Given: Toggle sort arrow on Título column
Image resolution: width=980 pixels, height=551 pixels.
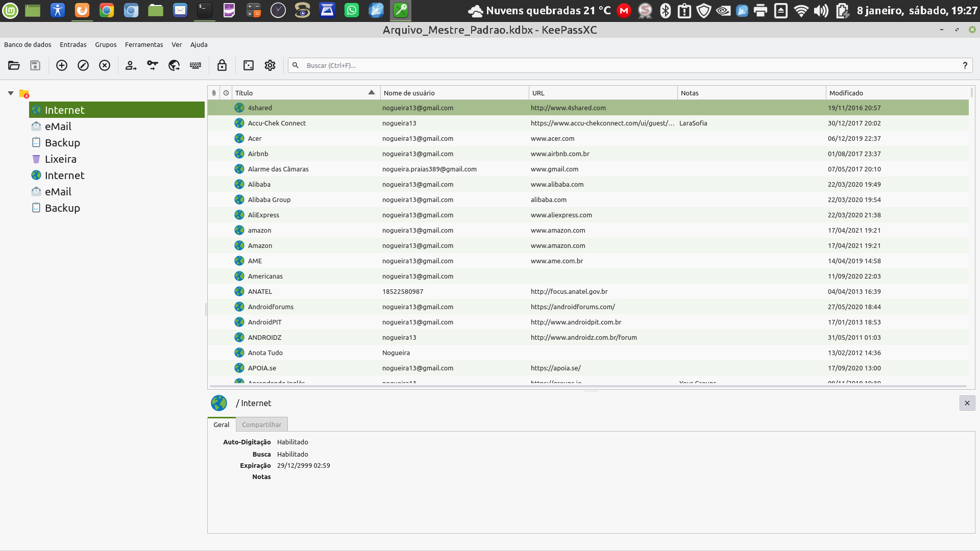Looking at the screenshot, I should tap(372, 92).
